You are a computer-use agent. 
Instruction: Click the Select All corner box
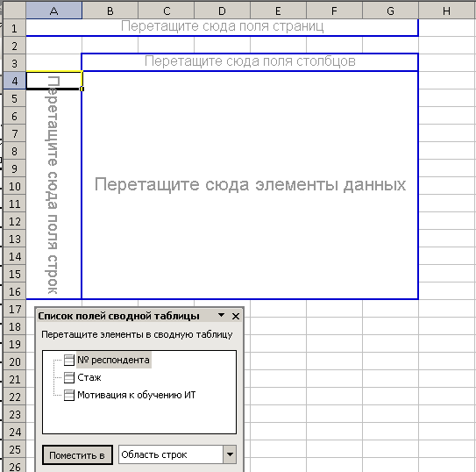[x=14, y=10]
